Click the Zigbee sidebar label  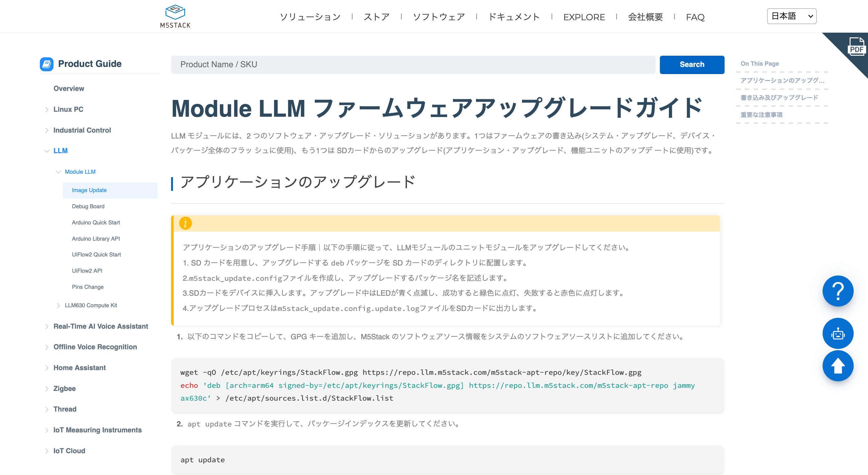64,389
